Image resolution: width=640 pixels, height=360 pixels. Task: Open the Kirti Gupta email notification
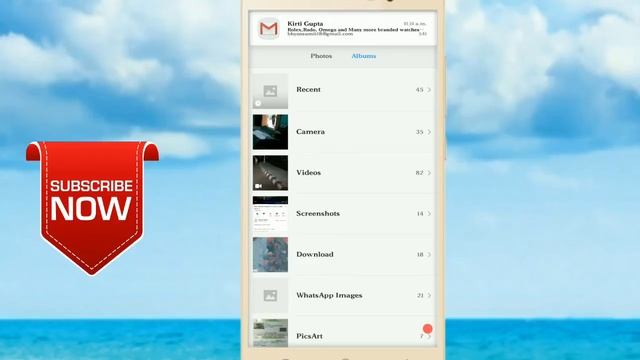pyautogui.click(x=342, y=29)
